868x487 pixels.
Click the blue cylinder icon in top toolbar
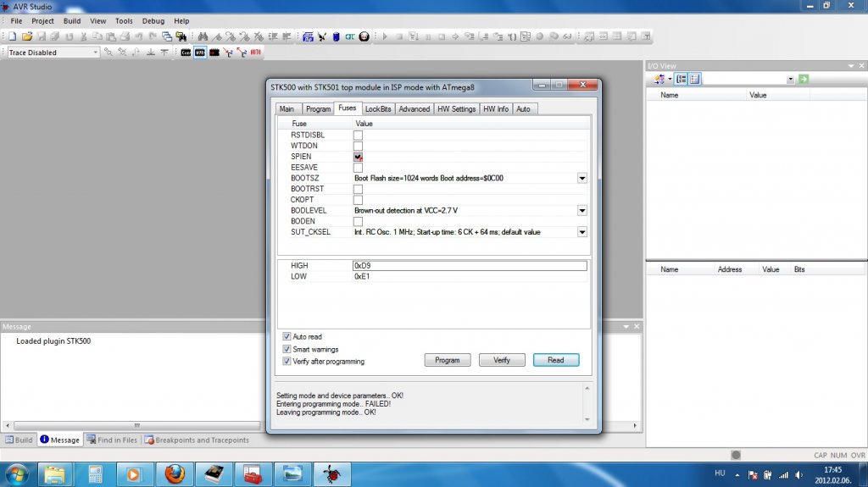[x=336, y=36]
